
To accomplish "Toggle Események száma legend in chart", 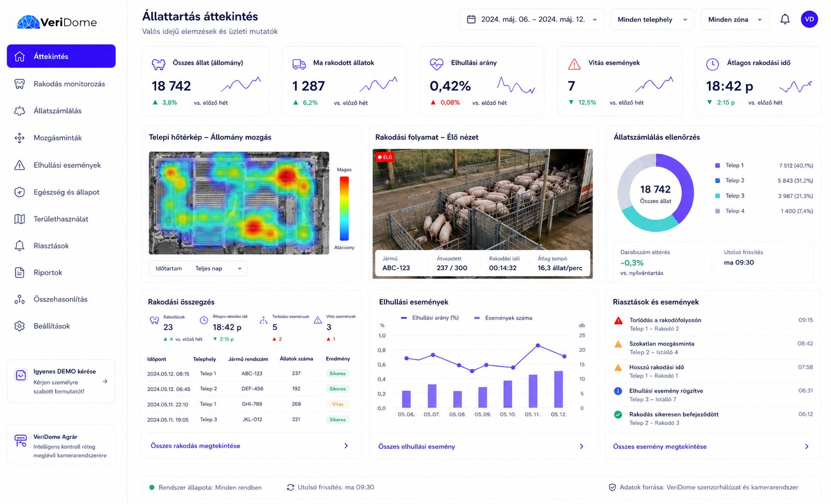I will click(503, 318).
